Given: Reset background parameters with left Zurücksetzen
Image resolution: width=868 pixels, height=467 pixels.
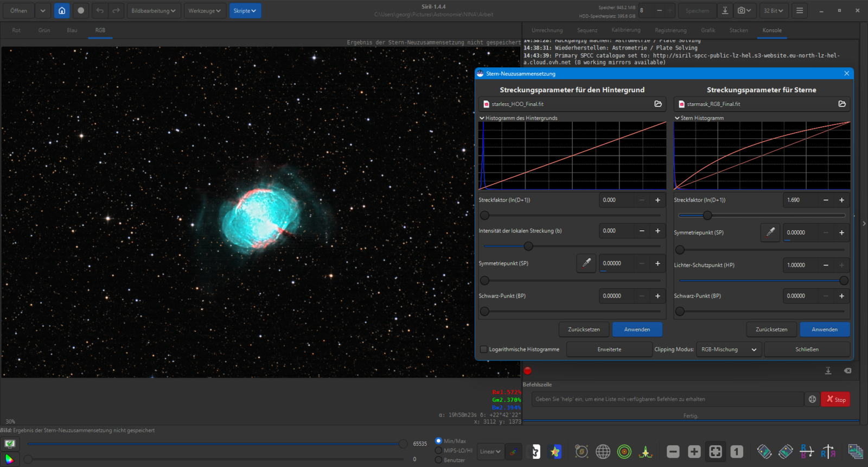Looking at the screenshot, I should (x=584, y=329).
